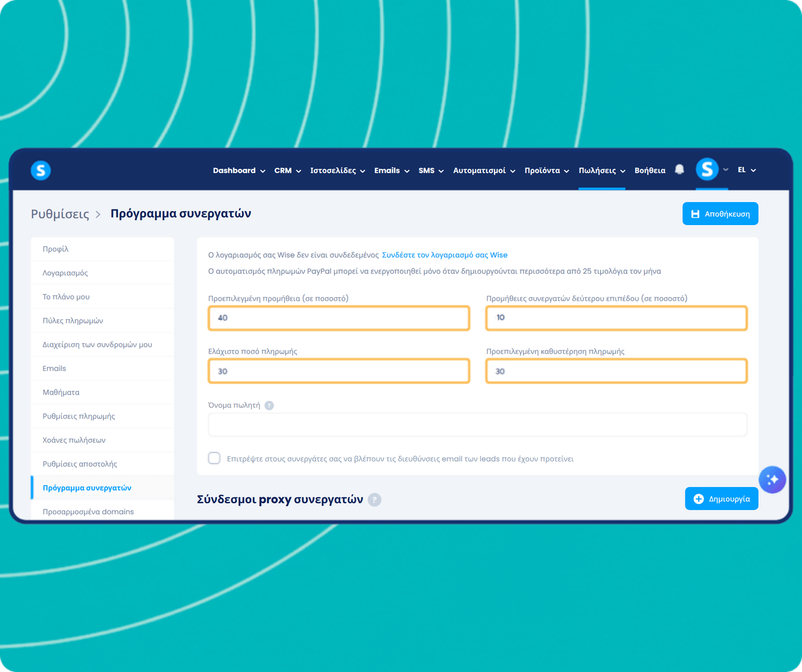The height and width of the screenshot is (672, 802).
Task: Expand the SMS dropdown menu
Action: [431, 171]
